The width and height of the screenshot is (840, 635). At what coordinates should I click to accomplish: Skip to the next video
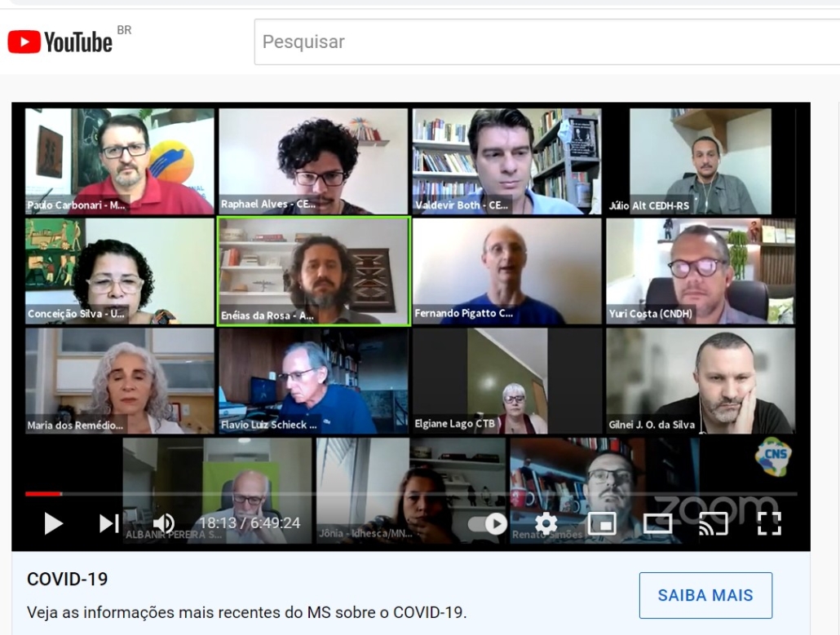[x=109, y=523]
